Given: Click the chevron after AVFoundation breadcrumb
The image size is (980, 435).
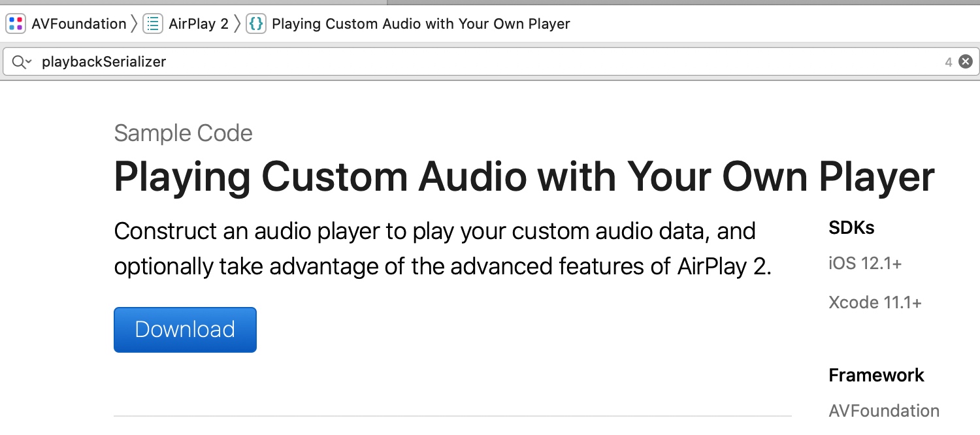Looking at the screenshot, I should 134,24.
